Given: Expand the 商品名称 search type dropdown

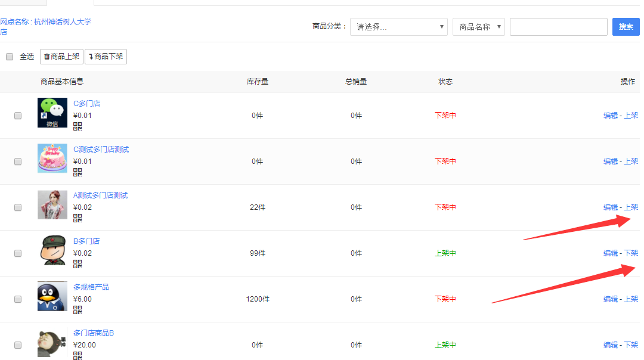Looking at the screenshot, I should 478,27.
